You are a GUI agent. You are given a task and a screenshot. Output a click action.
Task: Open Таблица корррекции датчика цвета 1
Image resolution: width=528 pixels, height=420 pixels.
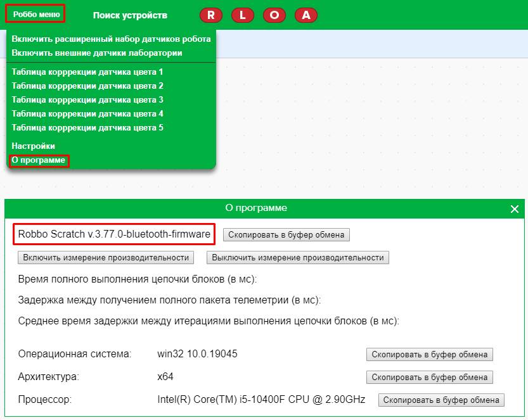[87, 72]
